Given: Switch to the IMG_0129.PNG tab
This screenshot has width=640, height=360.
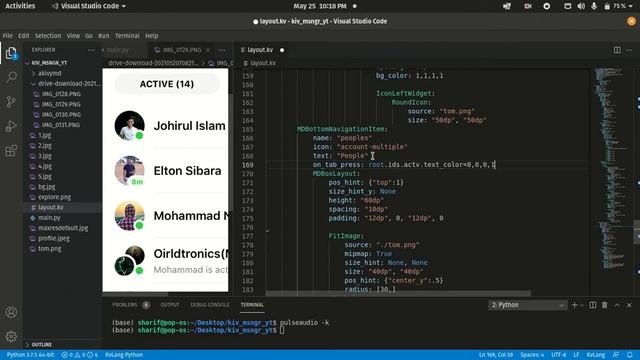Looking at the screenshot, I should [182, 50].
